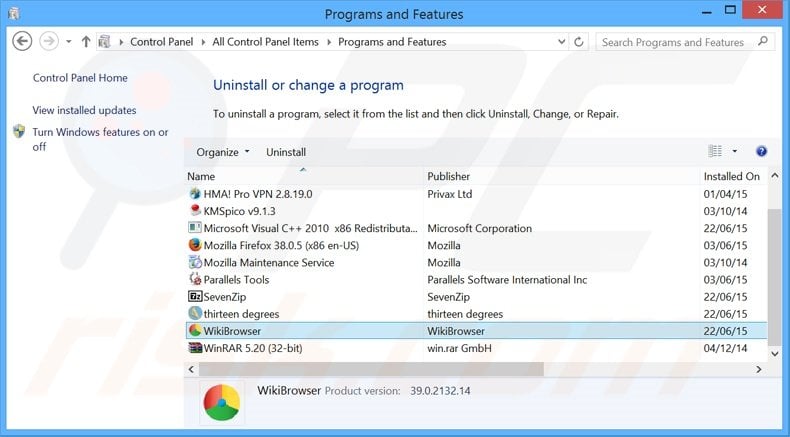
Task: Click the SevenZip icon
Action: [x=195, y=296]
